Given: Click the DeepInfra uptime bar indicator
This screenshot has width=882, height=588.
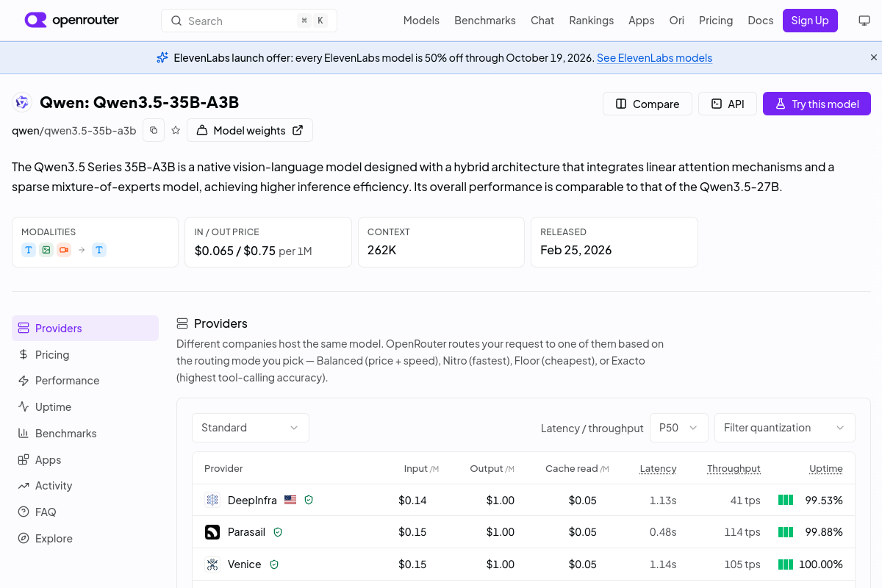Looking at the screenshot, I should pyautogui.click(x=786, y=500).
